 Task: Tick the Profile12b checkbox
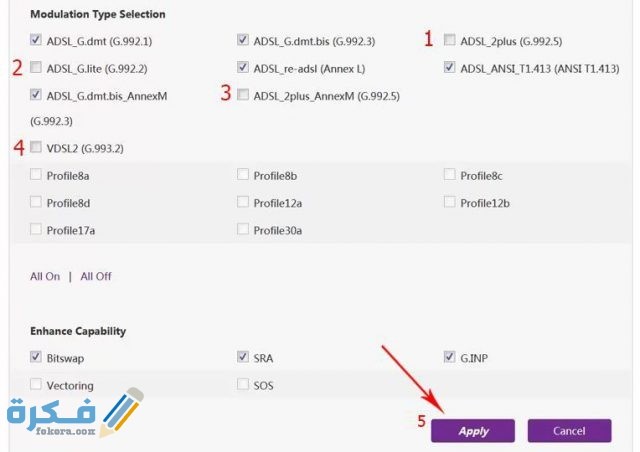(x=450, y=202)
